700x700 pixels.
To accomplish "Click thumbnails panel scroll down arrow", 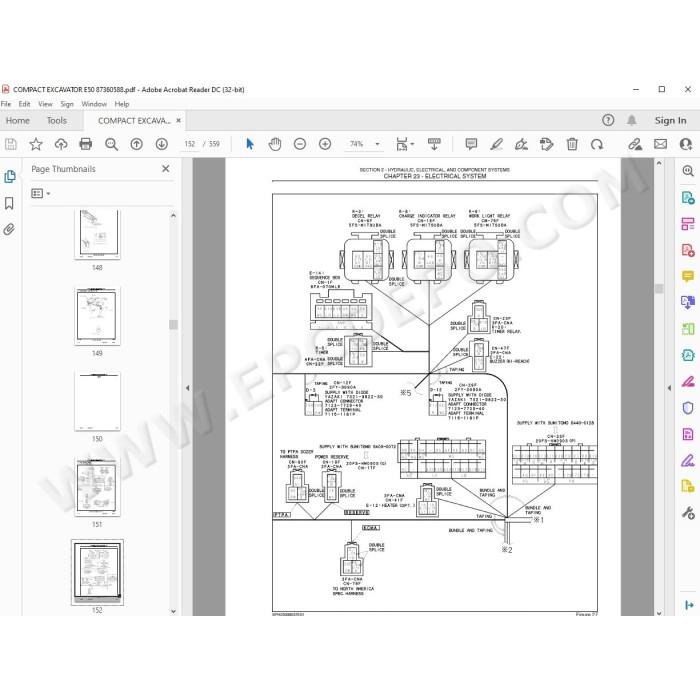I will 174,611.
